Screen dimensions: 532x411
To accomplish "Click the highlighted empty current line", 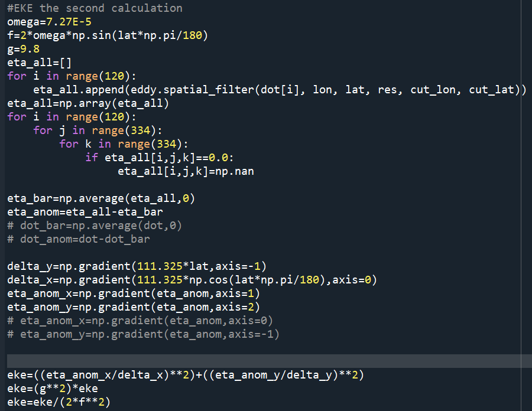I will pyautogui.click(x=270, y=361).
